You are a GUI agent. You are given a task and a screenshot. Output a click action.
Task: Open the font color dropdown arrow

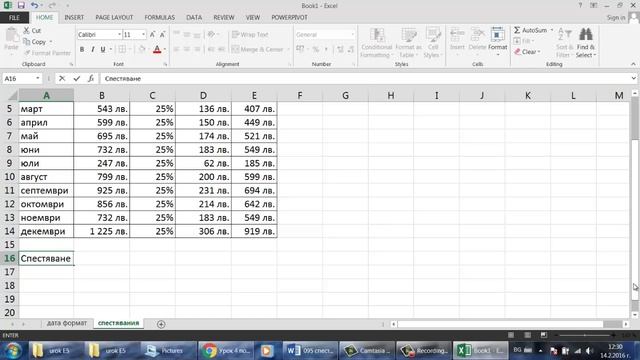tap(165, 49)
